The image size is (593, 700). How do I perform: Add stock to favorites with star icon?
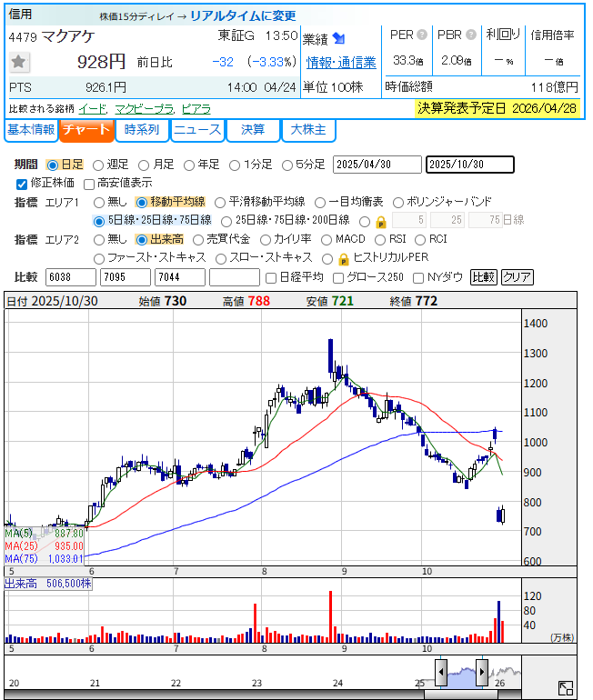19,62
